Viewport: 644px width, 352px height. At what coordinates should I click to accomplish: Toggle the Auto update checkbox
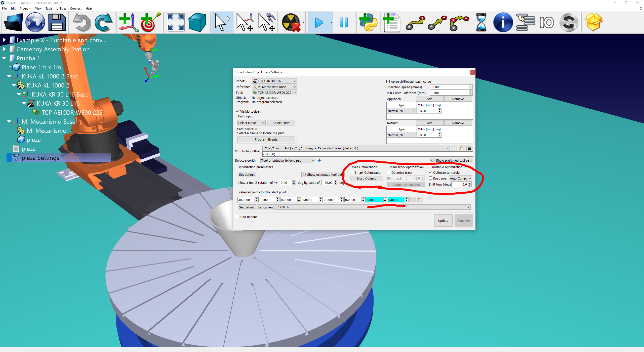pyautogui.click(x=237, y=217)
